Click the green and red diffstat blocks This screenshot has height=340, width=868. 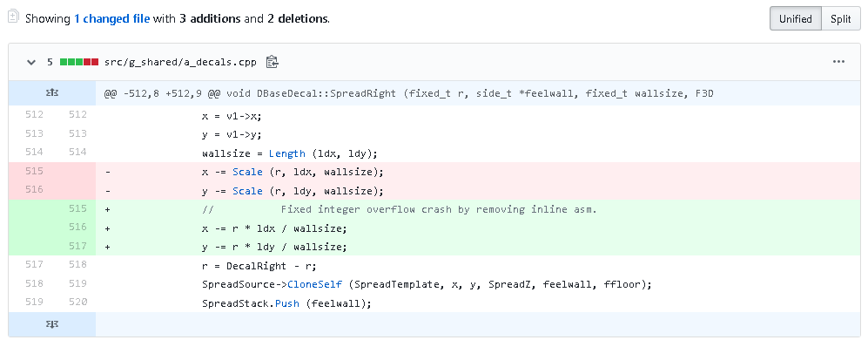pyautogui.click(x=79, y=62)
